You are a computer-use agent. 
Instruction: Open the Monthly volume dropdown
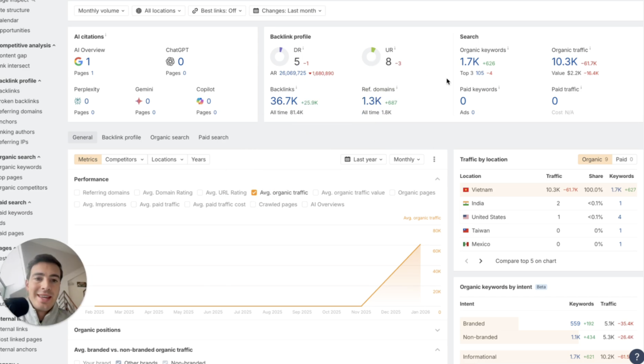[101, 10]
